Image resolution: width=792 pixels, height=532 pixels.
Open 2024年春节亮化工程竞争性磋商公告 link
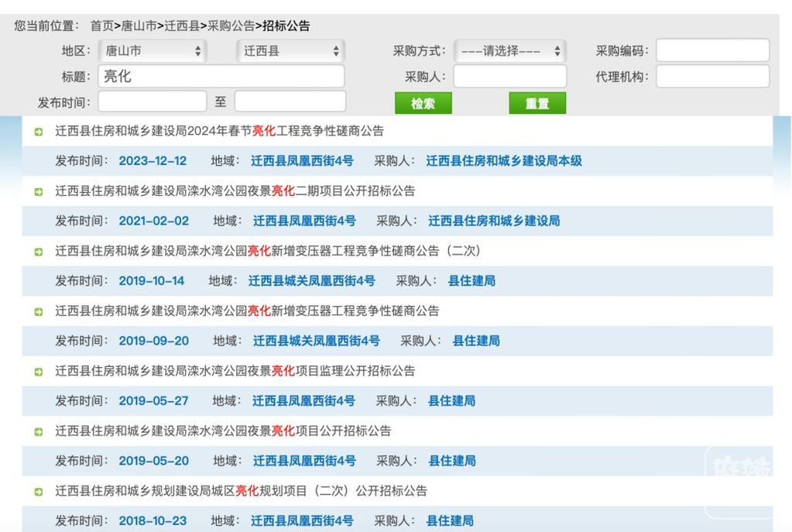pos(219,132)
